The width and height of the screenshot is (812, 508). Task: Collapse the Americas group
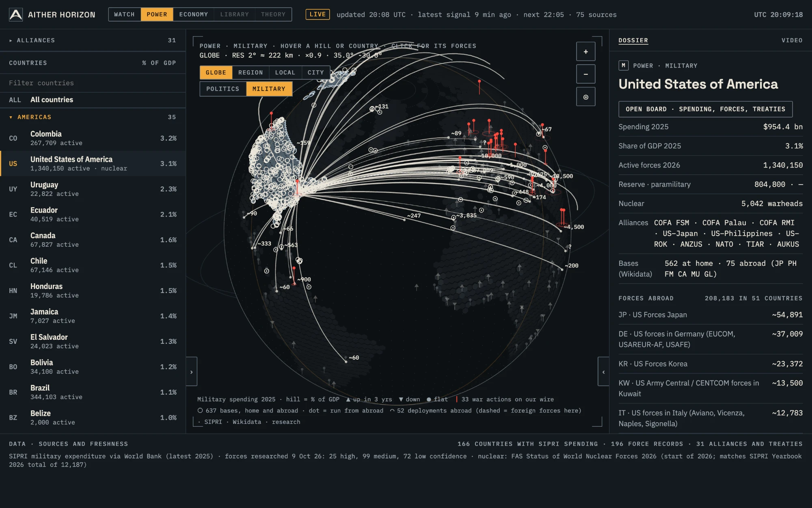coord(93,117)
